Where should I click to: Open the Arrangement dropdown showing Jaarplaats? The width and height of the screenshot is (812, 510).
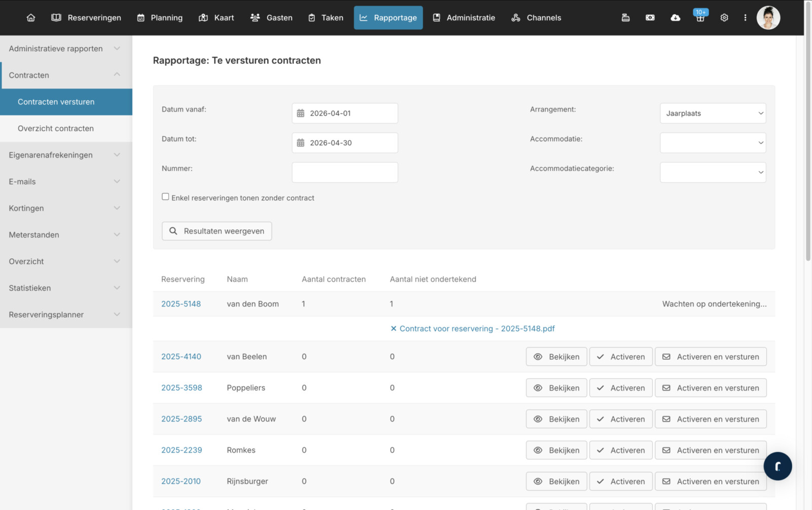point(712,113)
